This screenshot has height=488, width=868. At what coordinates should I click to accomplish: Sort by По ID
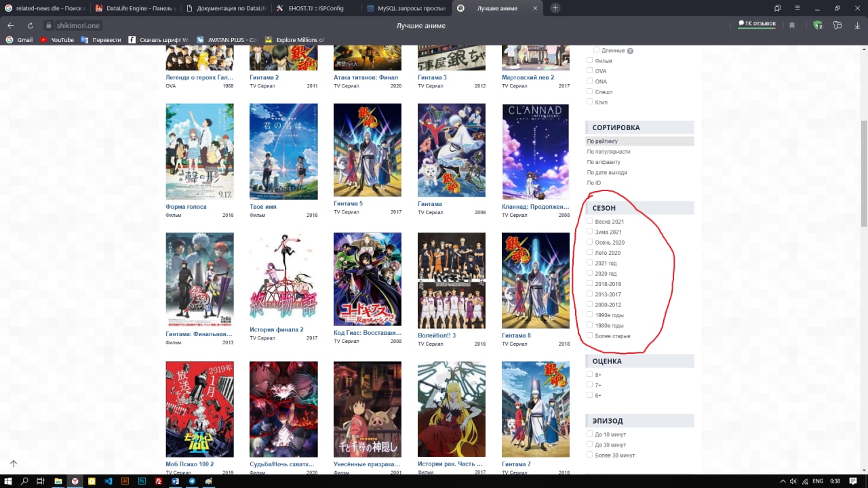click(594, 183)
